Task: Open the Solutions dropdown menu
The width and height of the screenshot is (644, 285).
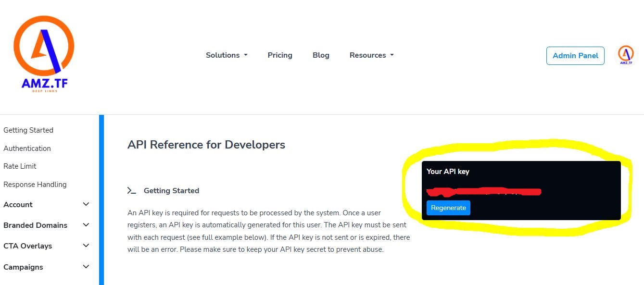Action: 227,55
